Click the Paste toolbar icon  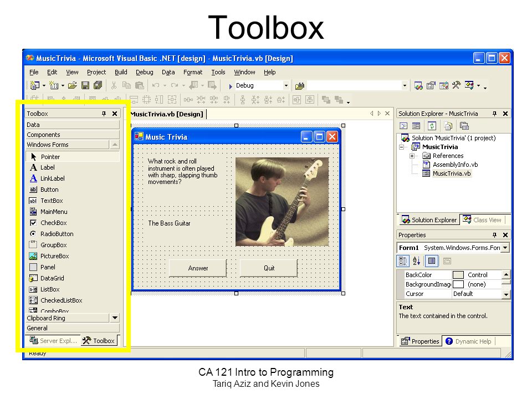click(140, 85)
